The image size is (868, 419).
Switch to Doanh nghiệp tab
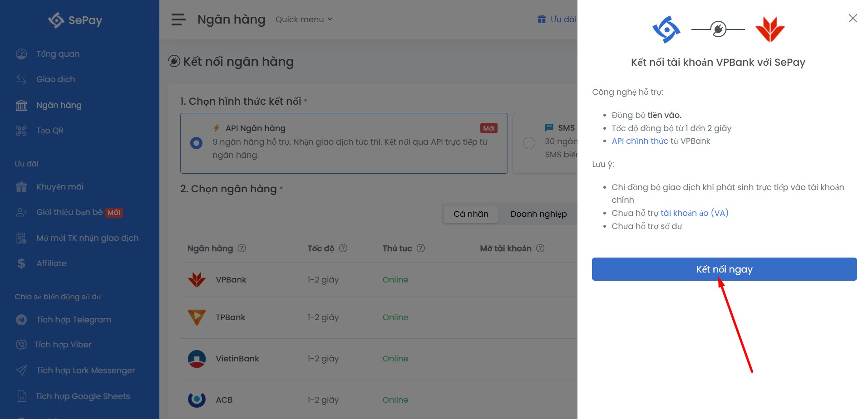click(x=538, y=214)
